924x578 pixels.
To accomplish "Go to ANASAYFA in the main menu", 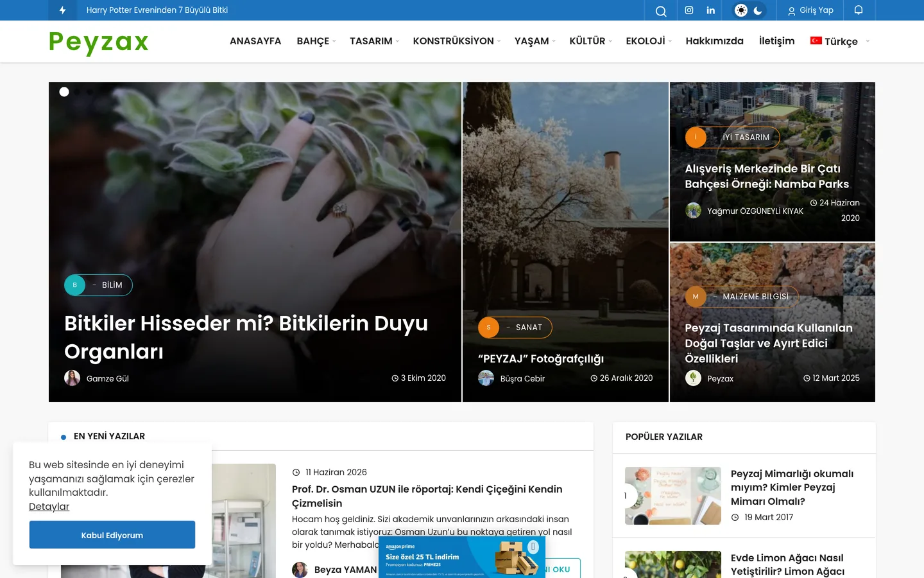I will pyautogui.click(x=255, y=41).
